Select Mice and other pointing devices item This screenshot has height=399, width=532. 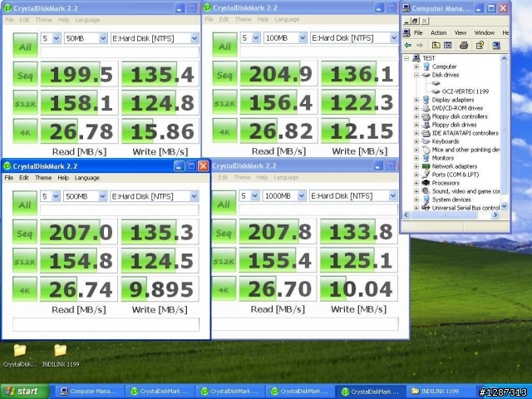pos(465,150)
